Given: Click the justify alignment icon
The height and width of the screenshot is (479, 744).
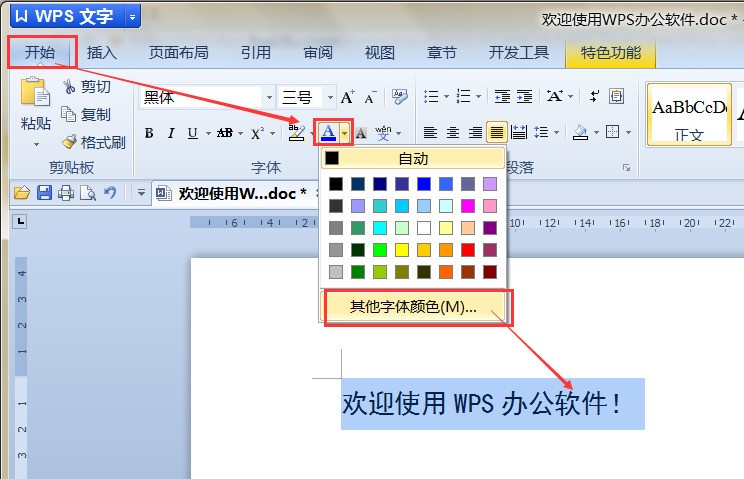Looking at the screenshot, I should (x=497, y=132).
